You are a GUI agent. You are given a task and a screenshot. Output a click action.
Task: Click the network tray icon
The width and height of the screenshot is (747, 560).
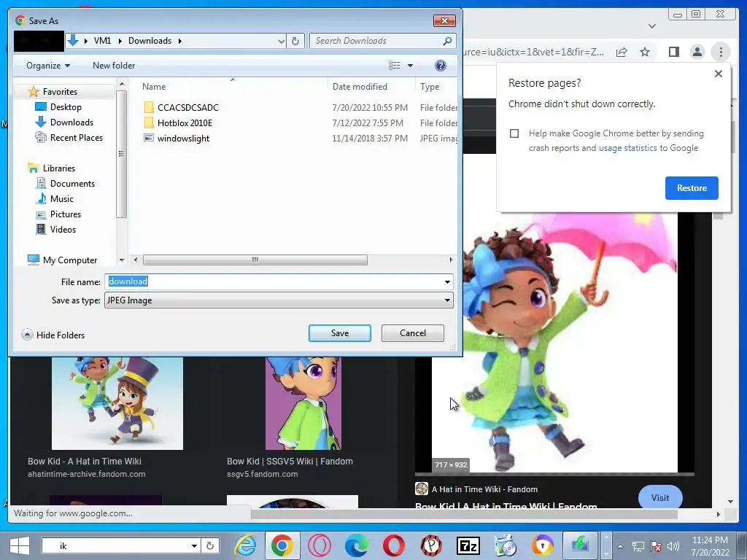638,546
